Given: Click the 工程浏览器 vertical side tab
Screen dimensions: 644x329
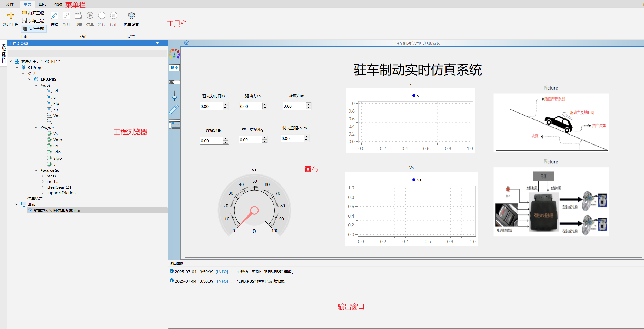Looking at the screenshot, I should point(4,53).
